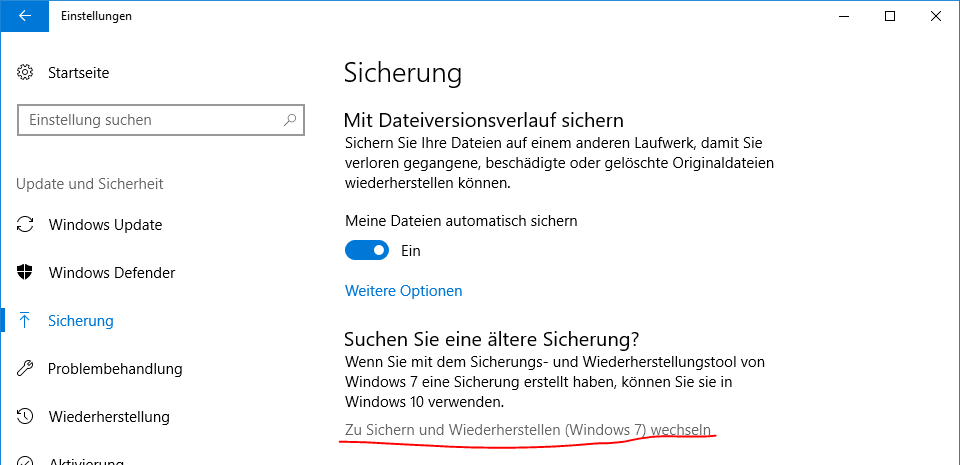Focus the Einstellung suchen search field
The width and height of the screenshot is (960, 465).
pos(150,120)
